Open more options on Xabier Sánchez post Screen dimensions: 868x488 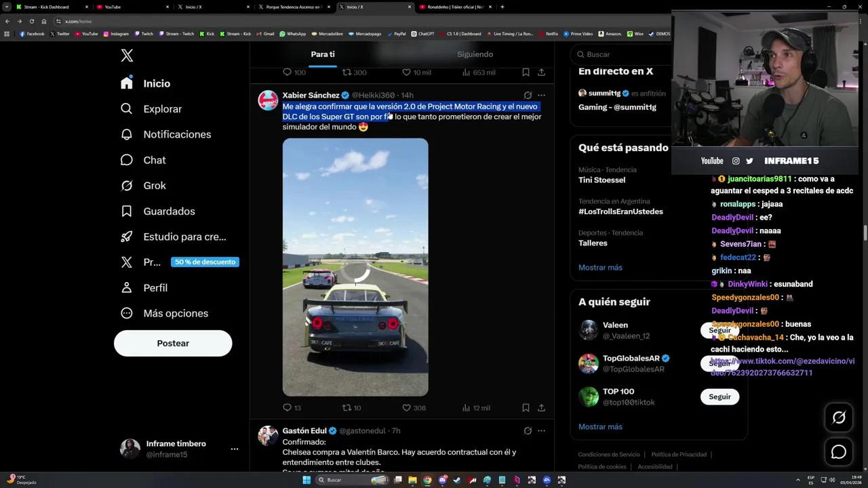pos(541,96)
